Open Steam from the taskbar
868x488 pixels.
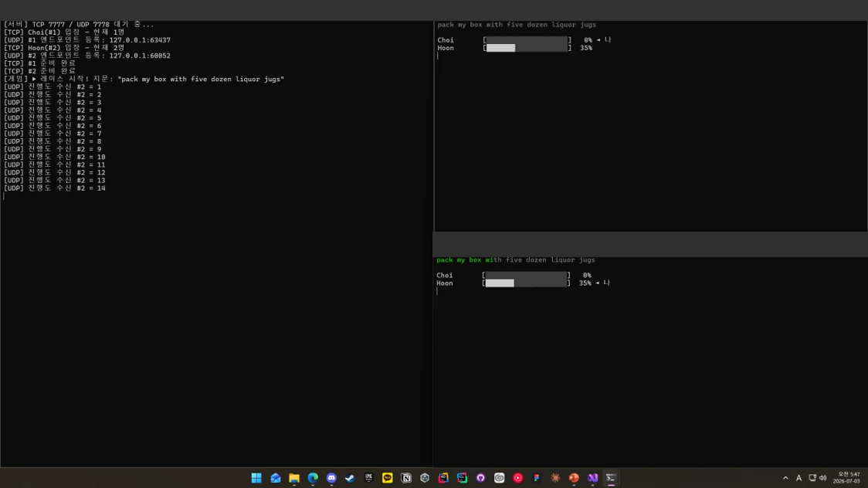point(350,478)
